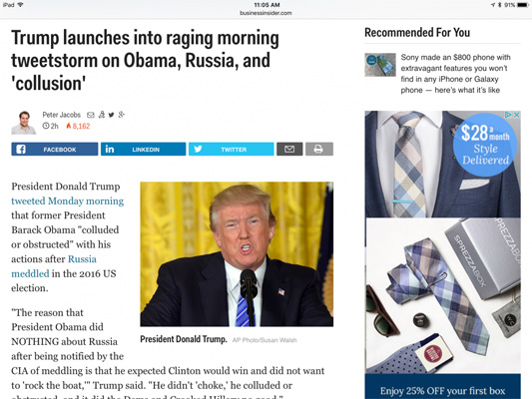Follow the 'Russia meddled' link

coord(54,266)
